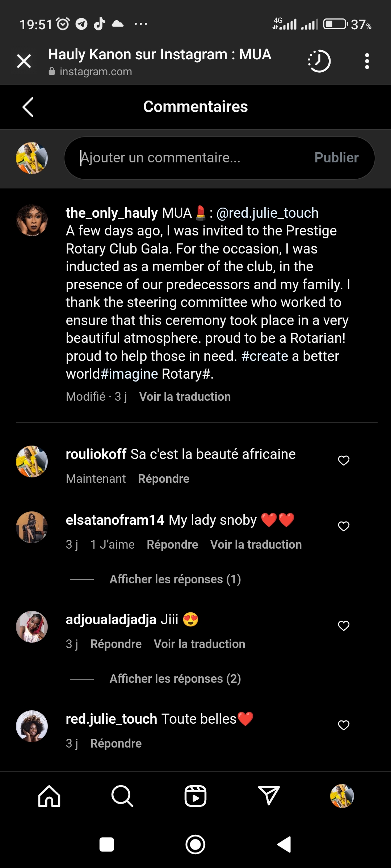Open Instagram Home from bottom navigation
This screenshot has width=391, height=868.
click(49, 796)
